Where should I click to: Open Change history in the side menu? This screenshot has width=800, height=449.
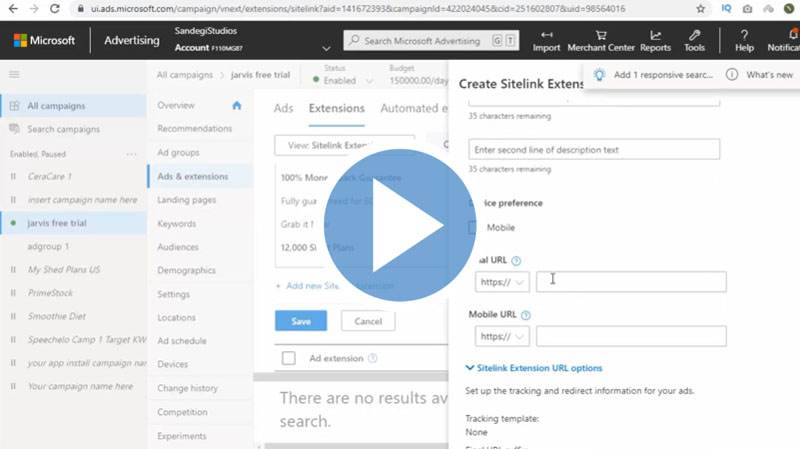[x=187, y=388]
